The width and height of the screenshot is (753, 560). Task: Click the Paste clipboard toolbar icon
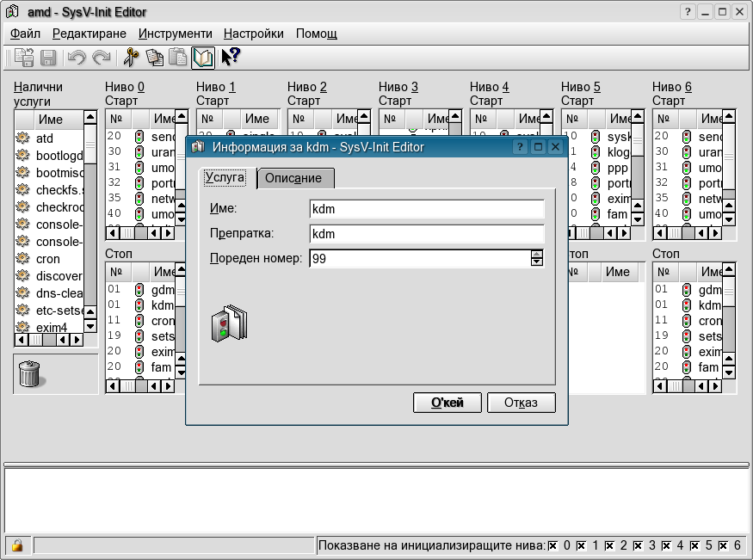(x=178, y=58)
